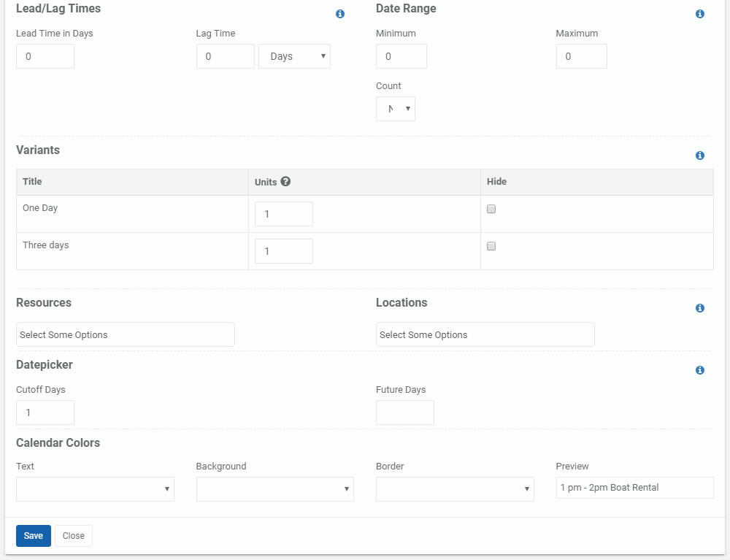Viewport: 730px width, 560px height.
Task: Open the Lag Time Days unit dropdown
Action: click(x=294, y=56)
